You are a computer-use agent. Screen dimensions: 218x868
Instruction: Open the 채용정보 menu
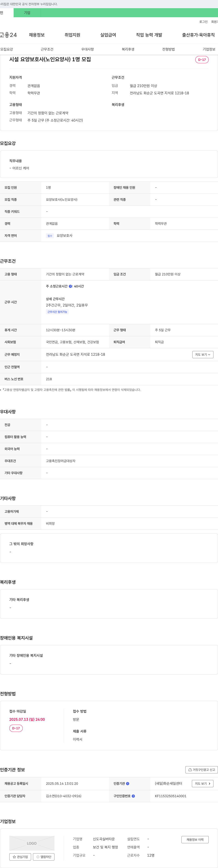(x=37, y=35)
